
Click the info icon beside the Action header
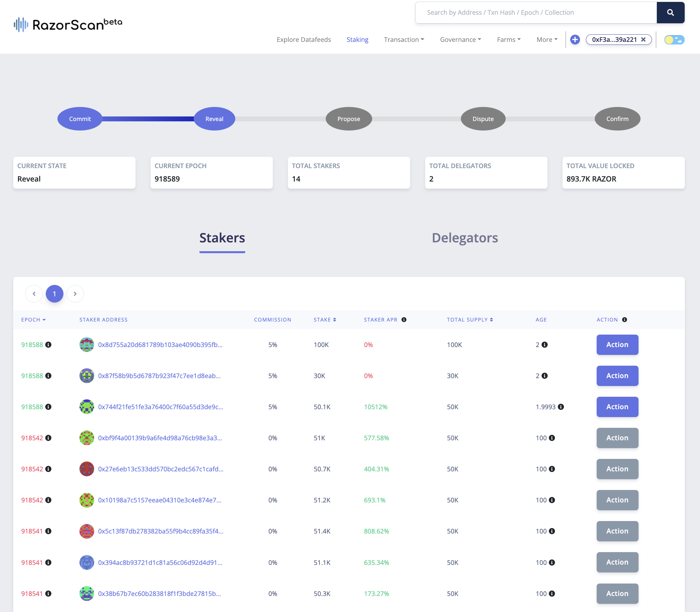[625, 320]
